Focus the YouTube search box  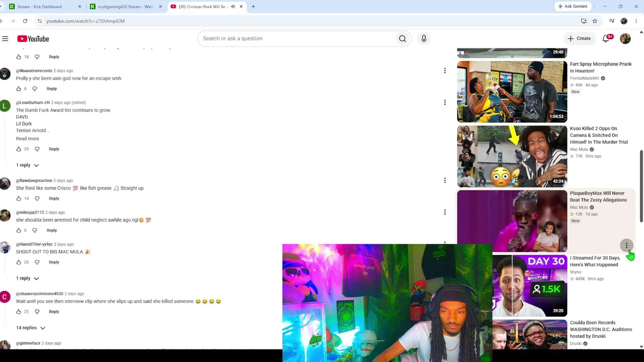pyautogui.click(x=297, y=39)
